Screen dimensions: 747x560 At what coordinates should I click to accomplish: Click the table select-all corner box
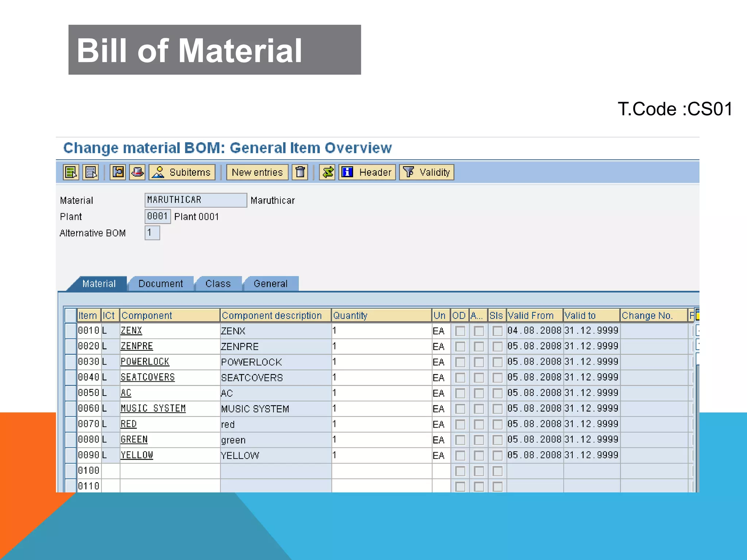[70, 315]
